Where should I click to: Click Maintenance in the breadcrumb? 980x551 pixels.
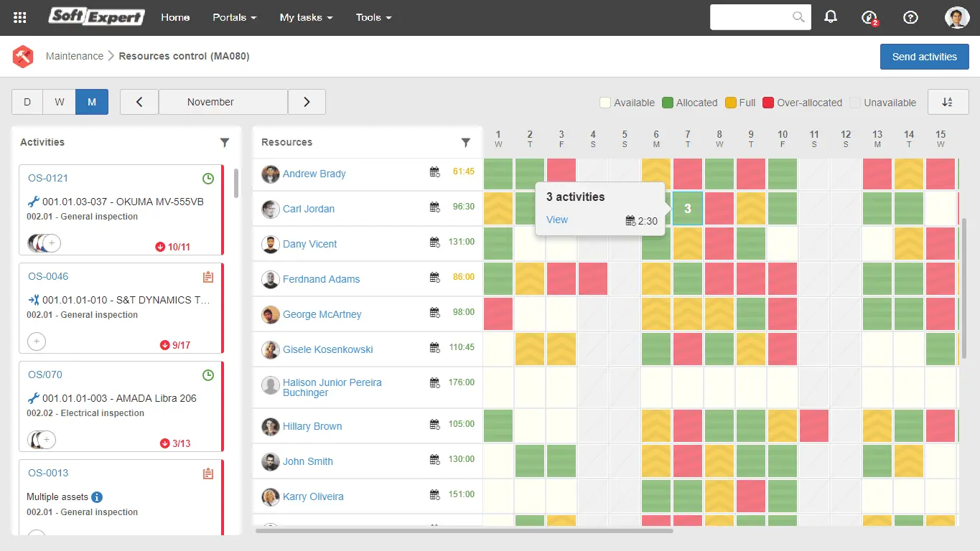click(75, 56)
